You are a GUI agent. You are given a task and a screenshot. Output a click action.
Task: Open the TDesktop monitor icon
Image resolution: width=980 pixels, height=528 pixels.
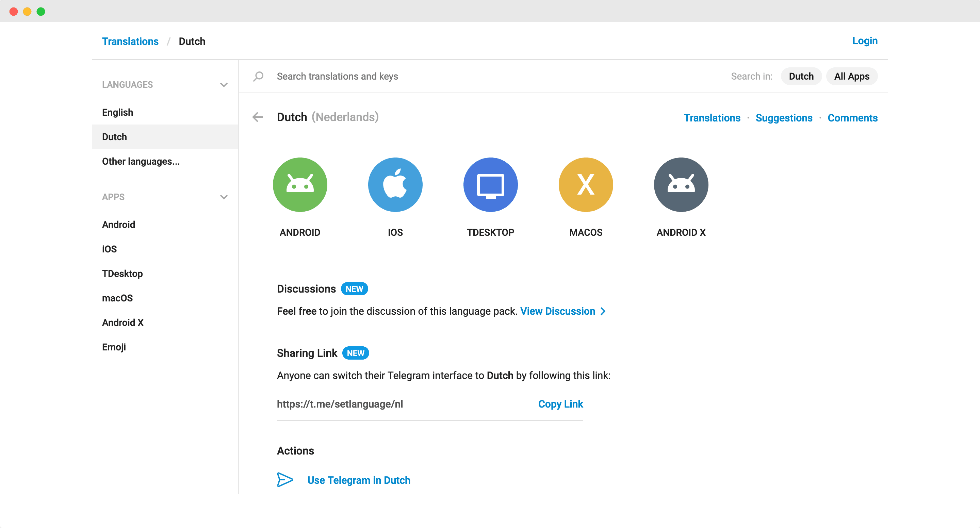[x=490, y=184]
